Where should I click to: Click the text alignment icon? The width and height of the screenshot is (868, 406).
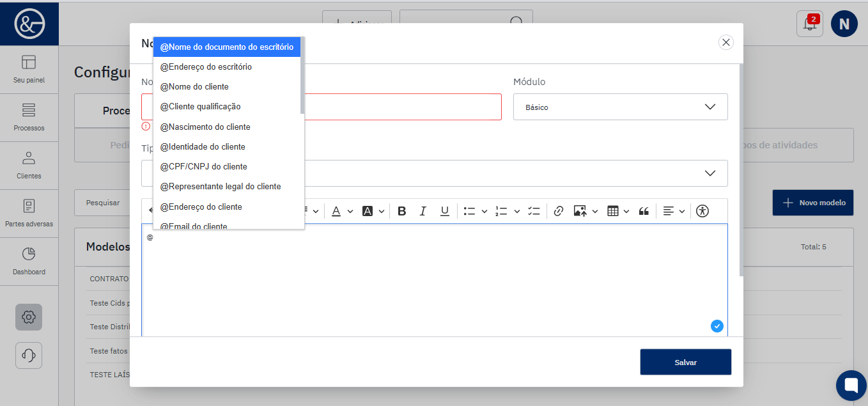pos(669,211)
